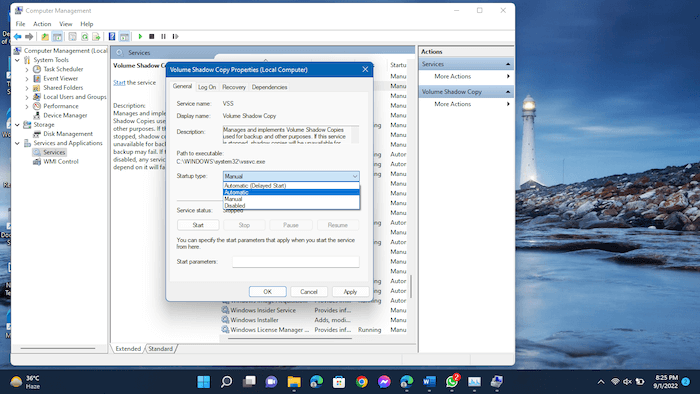Open Device Manager from the tree
Viewport: 700px width, 394px height.
(65, 116)
